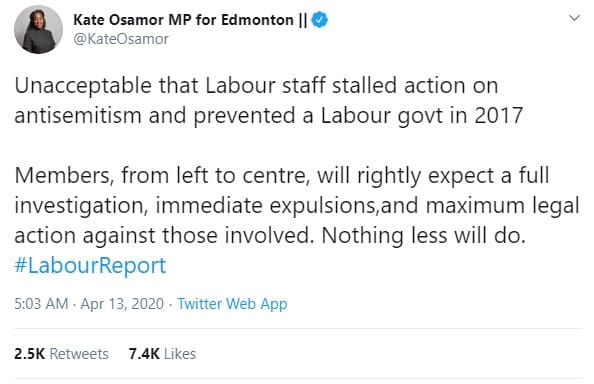View the 2.5K Retweets list
594x384 pixels.
click(61, 354)
